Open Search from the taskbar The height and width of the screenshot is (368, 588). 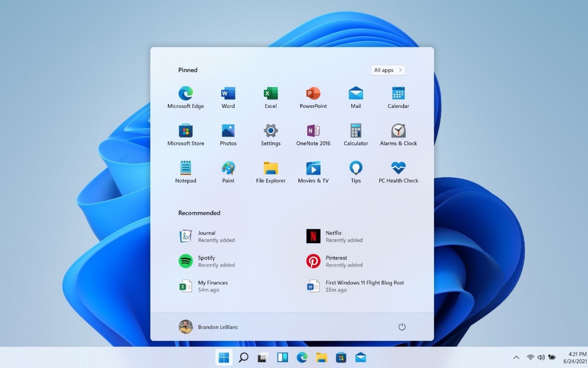(243, 357)
